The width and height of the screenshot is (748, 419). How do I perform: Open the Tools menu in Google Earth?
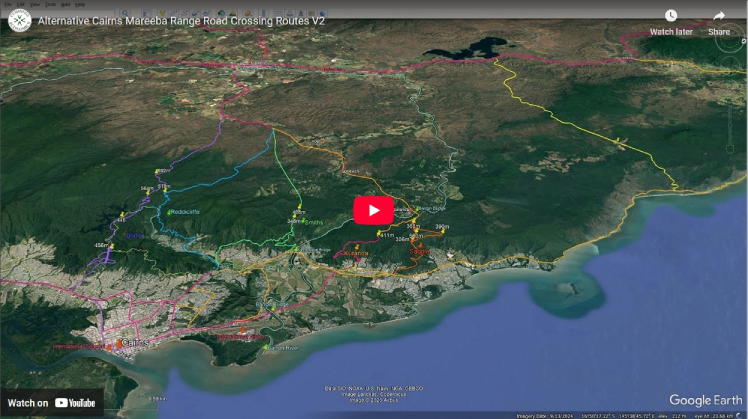pyautogui.click(x=50, y=4)
